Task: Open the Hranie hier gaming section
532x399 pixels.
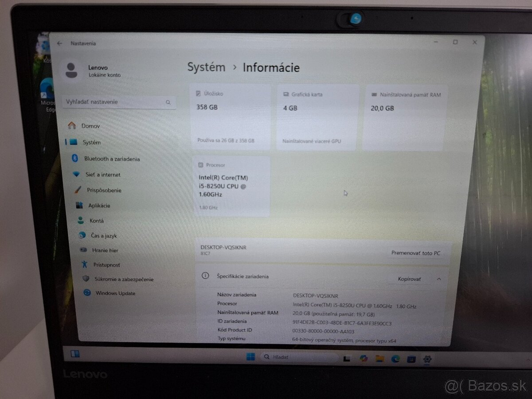Action: 83,250
